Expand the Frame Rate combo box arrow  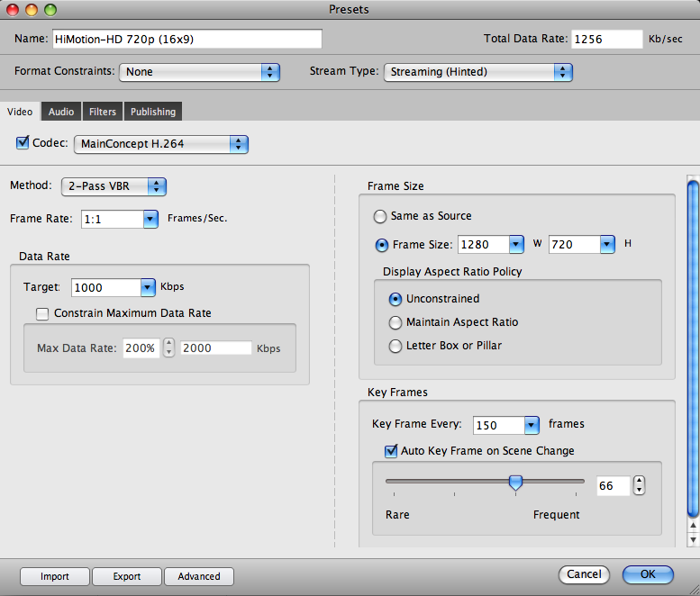click(150, 219)
